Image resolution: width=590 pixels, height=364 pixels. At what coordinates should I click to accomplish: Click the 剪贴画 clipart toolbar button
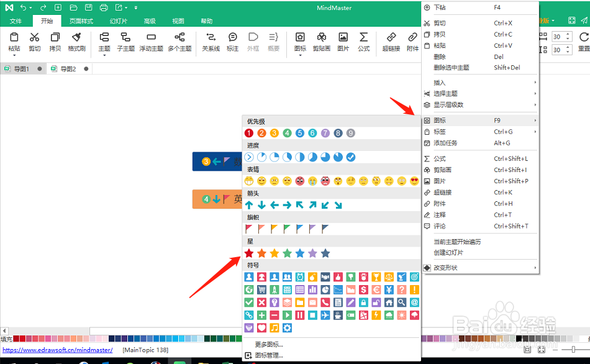[322, 42]
